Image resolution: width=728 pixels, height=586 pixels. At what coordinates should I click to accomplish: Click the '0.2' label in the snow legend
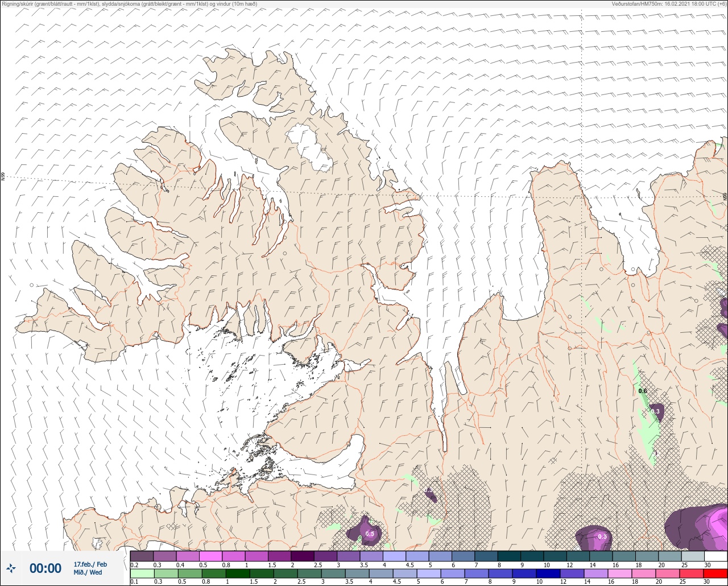[x=134, y=565]
